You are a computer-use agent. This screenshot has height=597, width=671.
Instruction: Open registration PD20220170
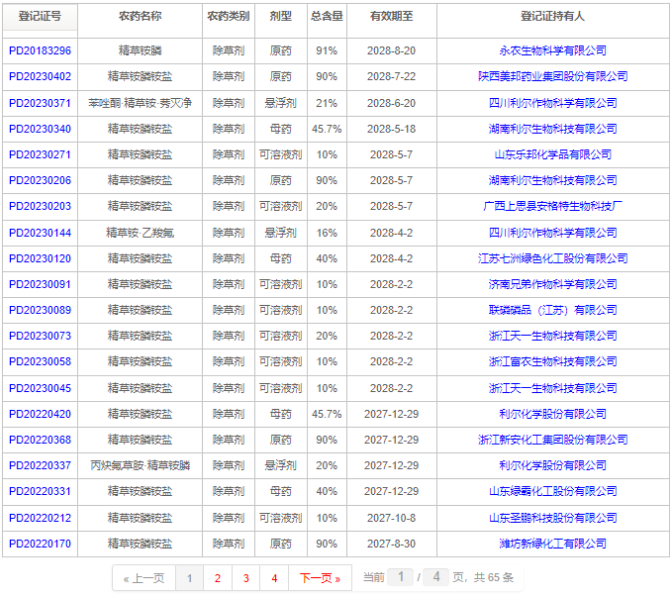point(40,544)
